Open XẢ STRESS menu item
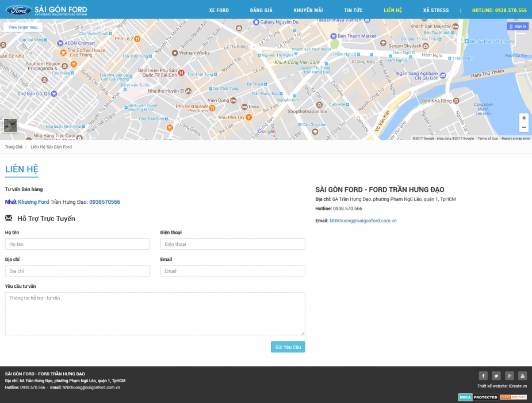532x403 pixels. coord(436,10)
